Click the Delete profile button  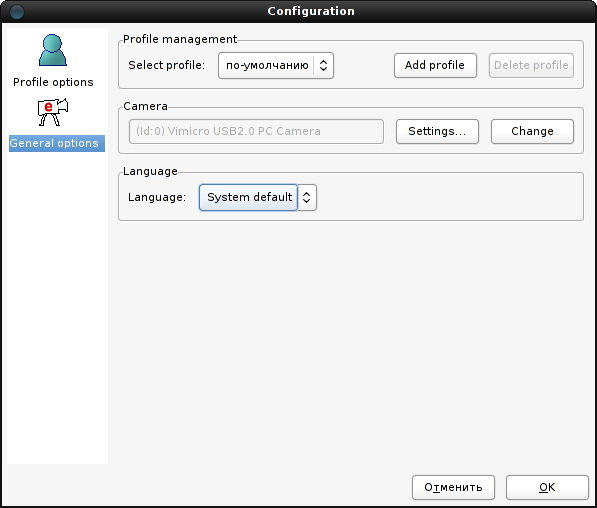pos(531,65)
